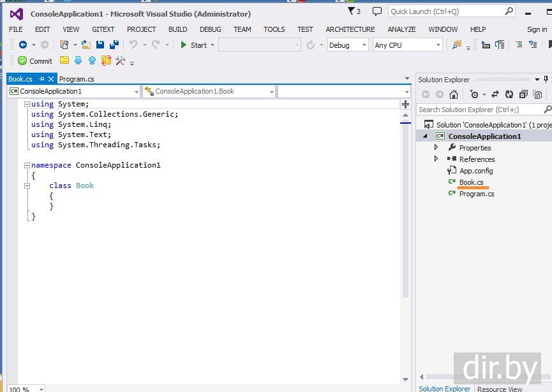Screen dimensions: 552x392
Task: Click the Navigate Backward arrow icon
Action: [23, 45]
